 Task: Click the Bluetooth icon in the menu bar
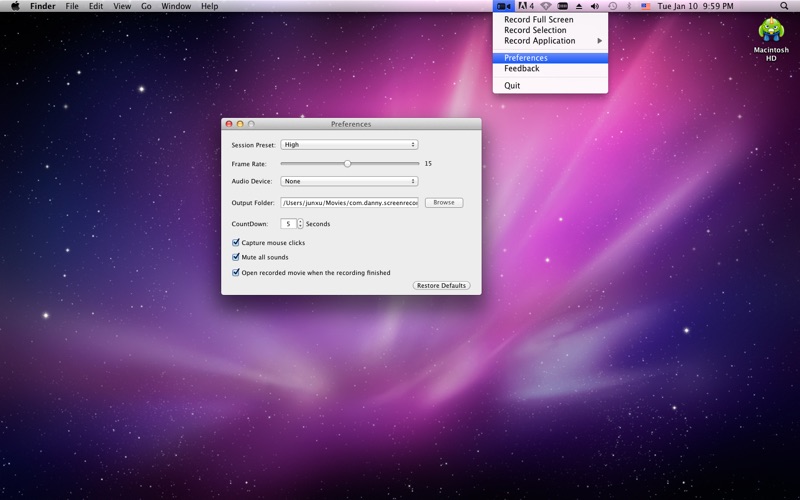click(629, 6)
